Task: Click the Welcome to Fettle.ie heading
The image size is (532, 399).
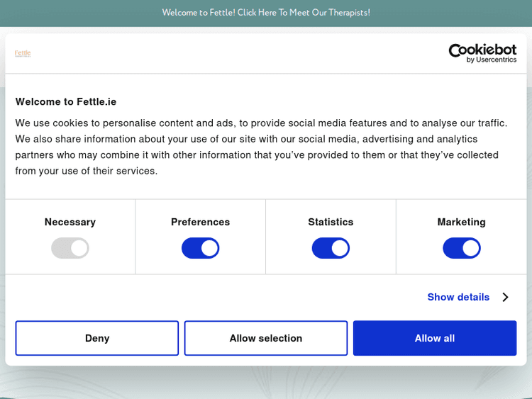Action: (66, 101)
